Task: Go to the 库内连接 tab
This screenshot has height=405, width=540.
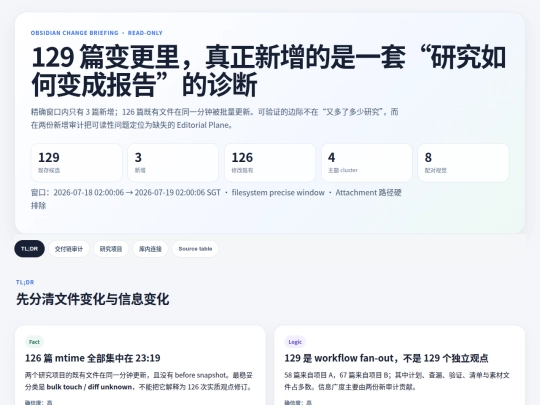Action: [x=150, y=249]
